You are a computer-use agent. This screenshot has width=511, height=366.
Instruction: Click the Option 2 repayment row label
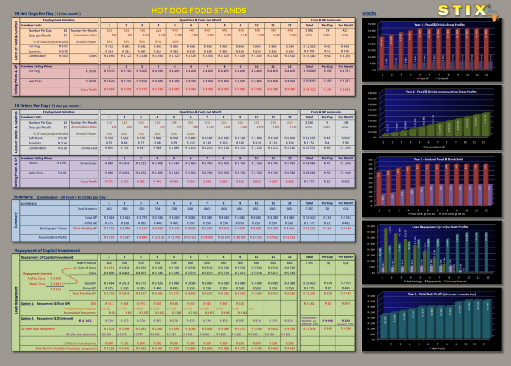click(46, 319)
